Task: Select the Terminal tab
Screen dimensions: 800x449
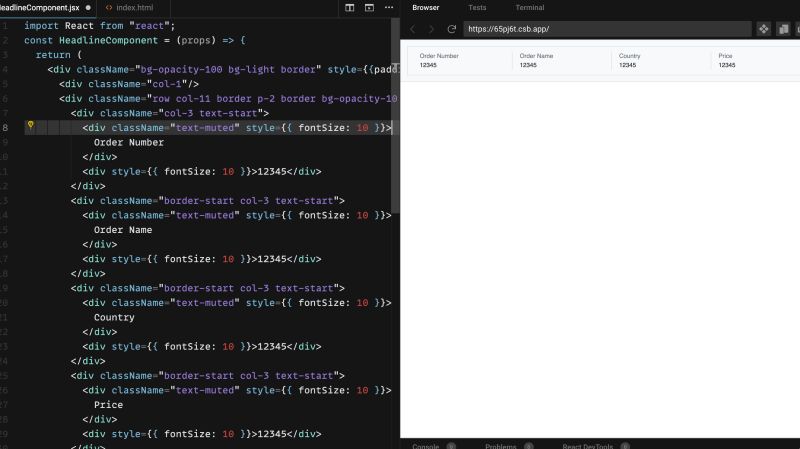Action: (x=530, y=8)
